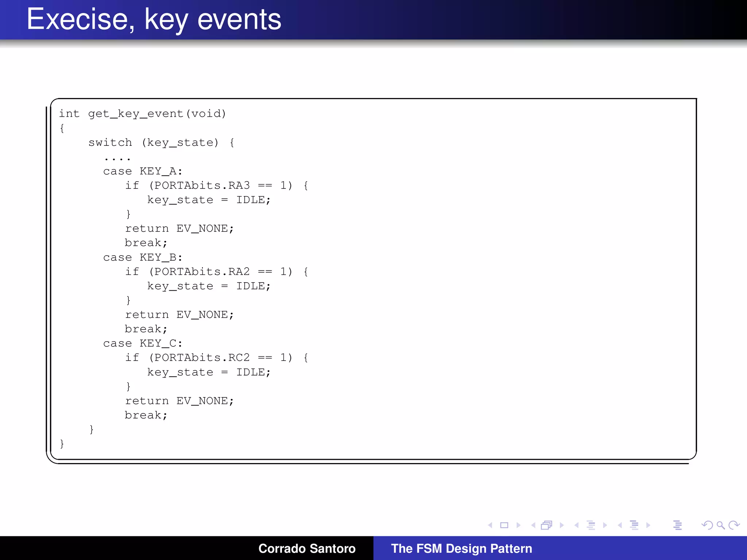
Task: Click the go back history icon
Action: [707, 525]
